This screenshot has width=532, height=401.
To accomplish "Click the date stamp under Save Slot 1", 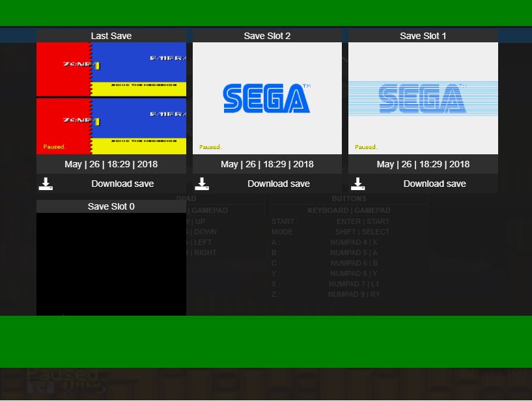I will 423,164.
